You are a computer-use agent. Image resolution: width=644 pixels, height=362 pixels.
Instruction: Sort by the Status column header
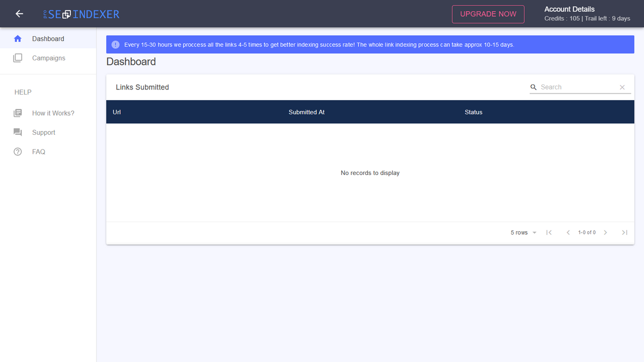(x=473, y=112)
